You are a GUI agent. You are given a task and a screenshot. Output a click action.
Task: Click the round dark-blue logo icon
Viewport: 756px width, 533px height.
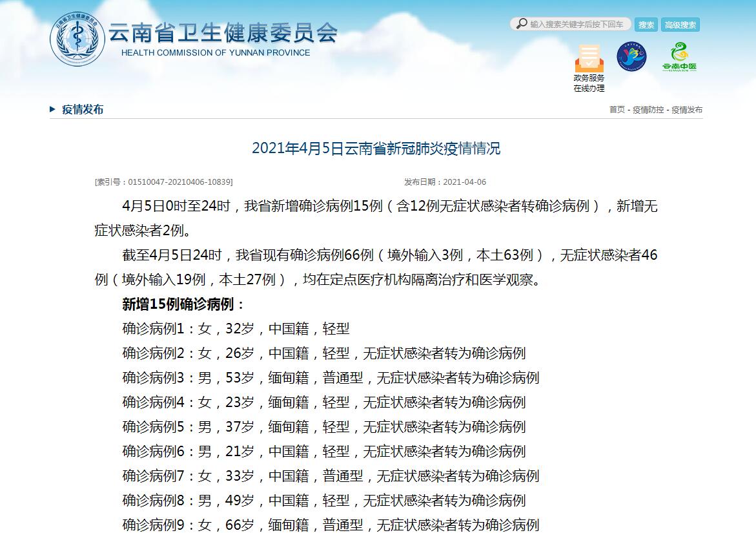(x=631, y=57)
